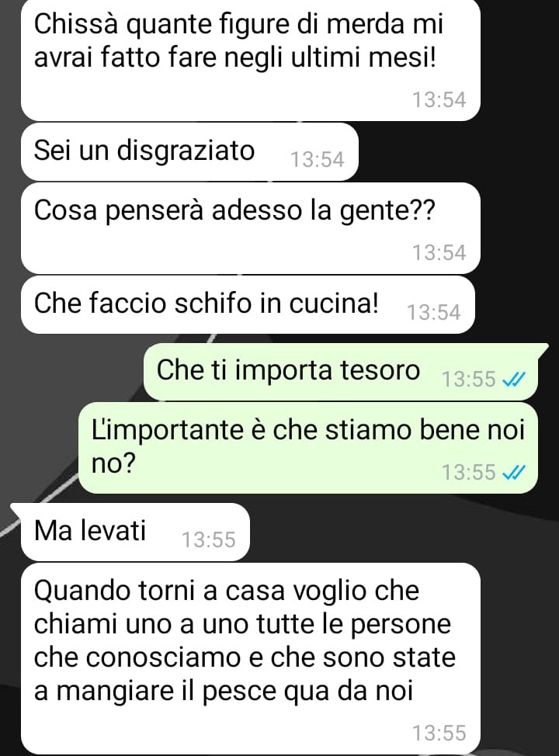559x756 pixels.
Task: Tap the 13:54 timestamp beside 'Sei un disgraziato'
Action: click(x=318, y=160)
